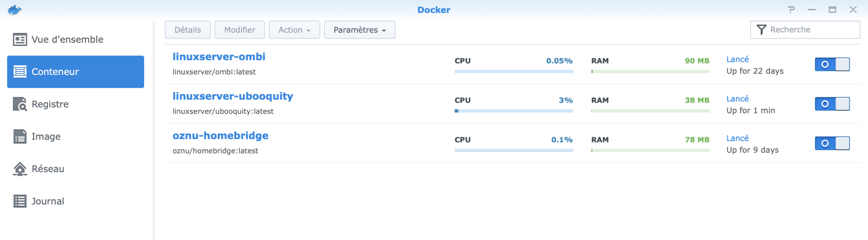
Task: Click the Conteneur list icon
Action: (x=20, y=72)
